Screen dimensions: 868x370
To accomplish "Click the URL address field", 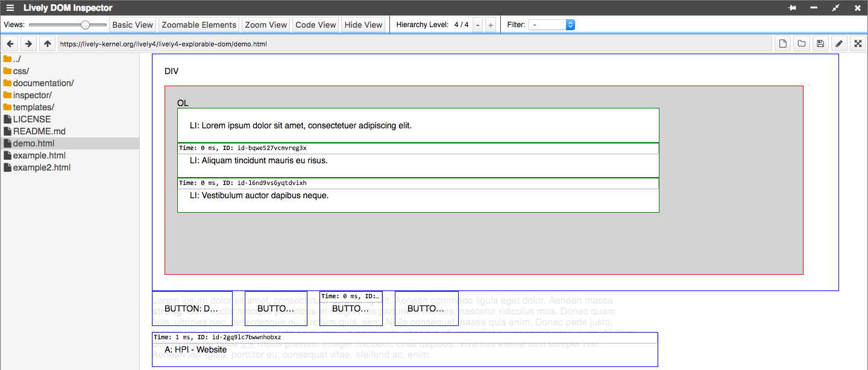I will point(415,44).
